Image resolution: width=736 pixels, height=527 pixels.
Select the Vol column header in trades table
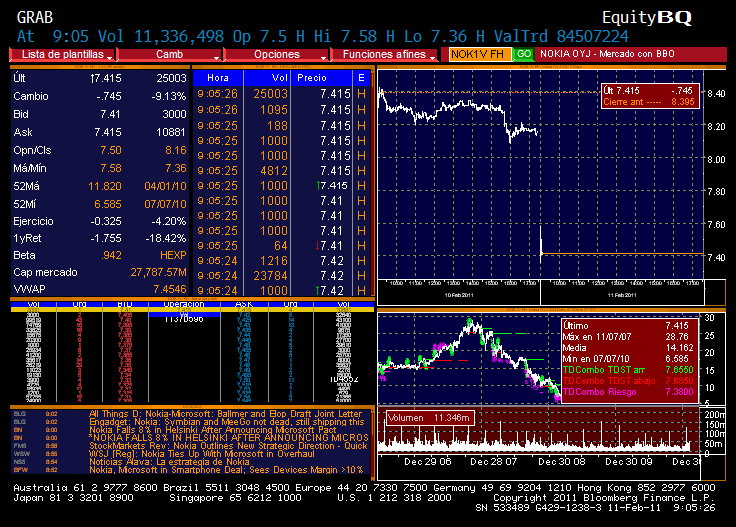[x=267, y=78]
